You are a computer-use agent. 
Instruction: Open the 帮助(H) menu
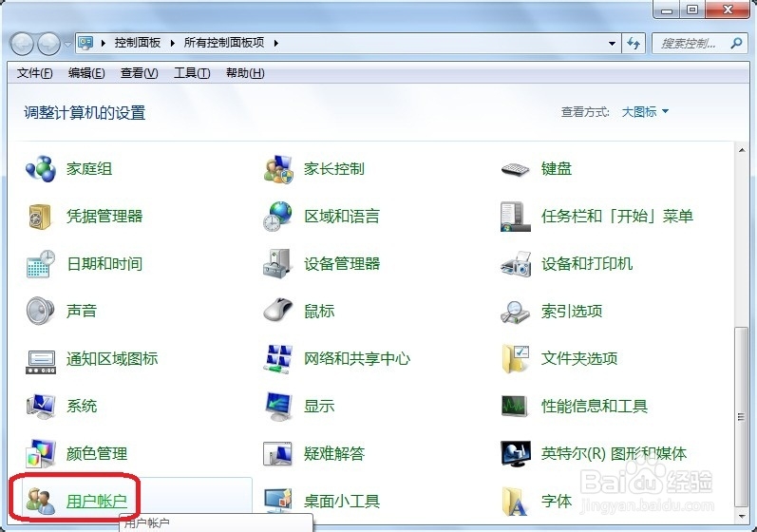coord(245,73)
